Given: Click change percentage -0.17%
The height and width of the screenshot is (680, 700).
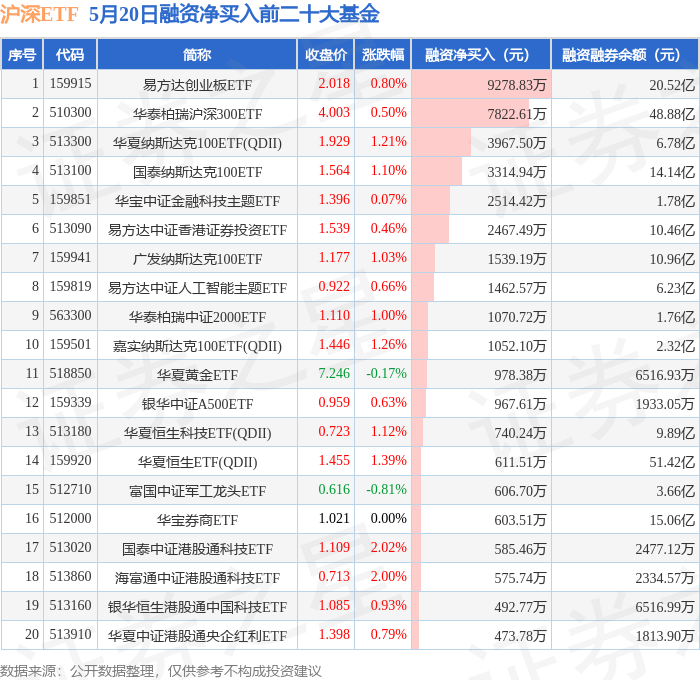Looking at the screenshot, I should [x=386, y=374].
